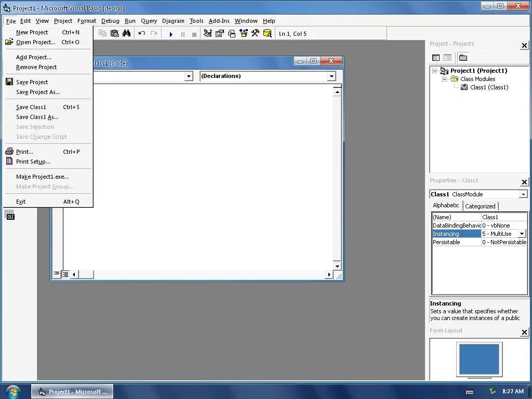
Task: Open the Diagram menu
Action: [x=173, y=21]
